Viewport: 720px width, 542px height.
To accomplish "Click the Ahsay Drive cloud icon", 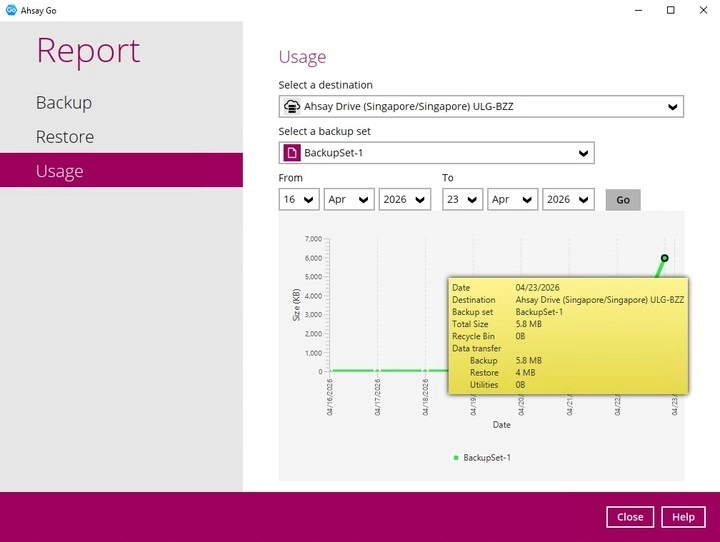I will click(292, 107).
